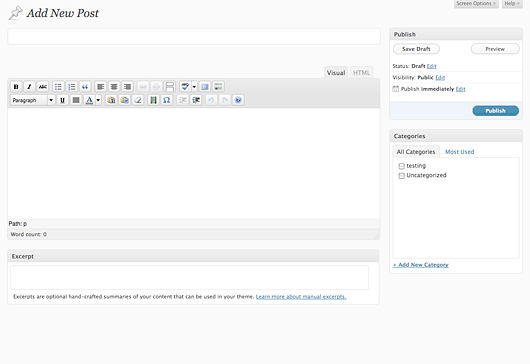The height and width of the screenshot is (364, 530).
Task: Open the Paragraph format dropdown
Action: pyautogui.click(x=32, y=100)
